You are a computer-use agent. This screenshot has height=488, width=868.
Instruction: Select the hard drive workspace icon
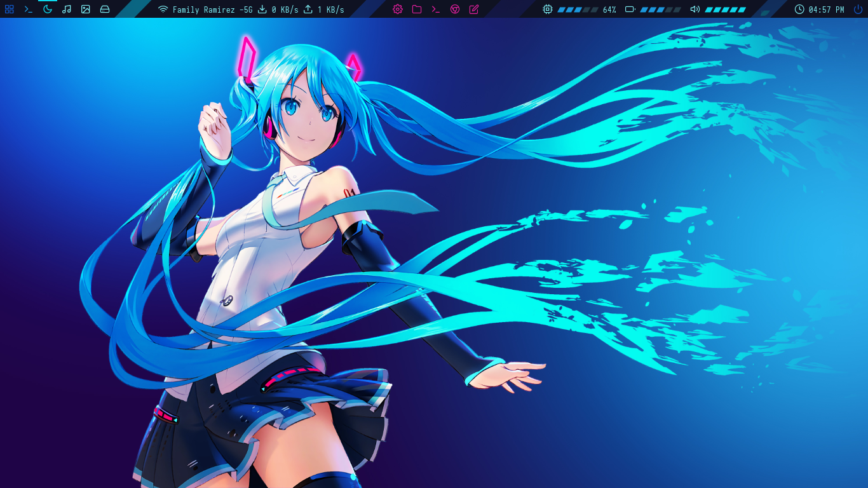pos(105,10)
